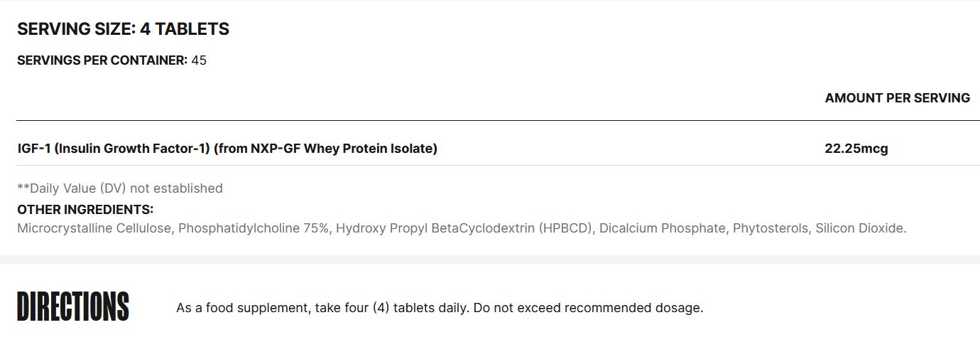
Task: Click the "Daily Value (DV) not established" footnote
Action: 126,188
